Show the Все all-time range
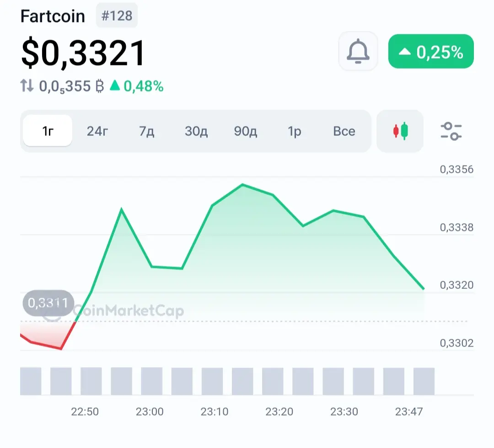Screen dimensions: 494x448 tap(344, 131)
